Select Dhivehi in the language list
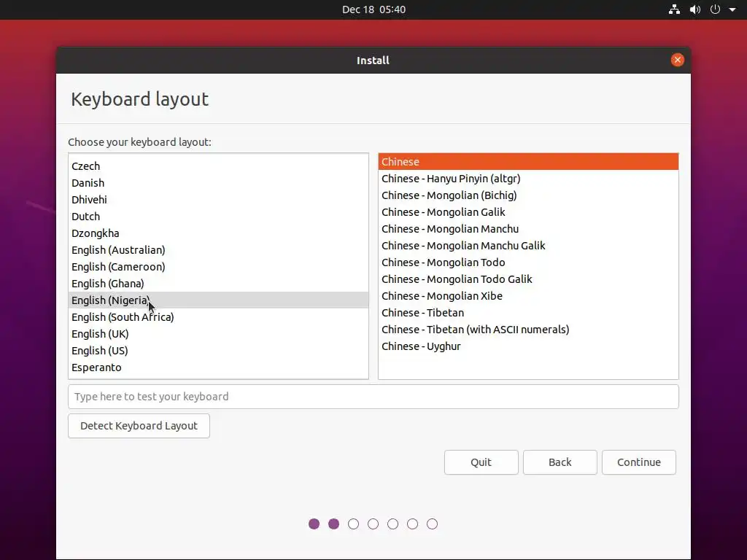Viewport: 747px width, 560px height. coord(218,200)
